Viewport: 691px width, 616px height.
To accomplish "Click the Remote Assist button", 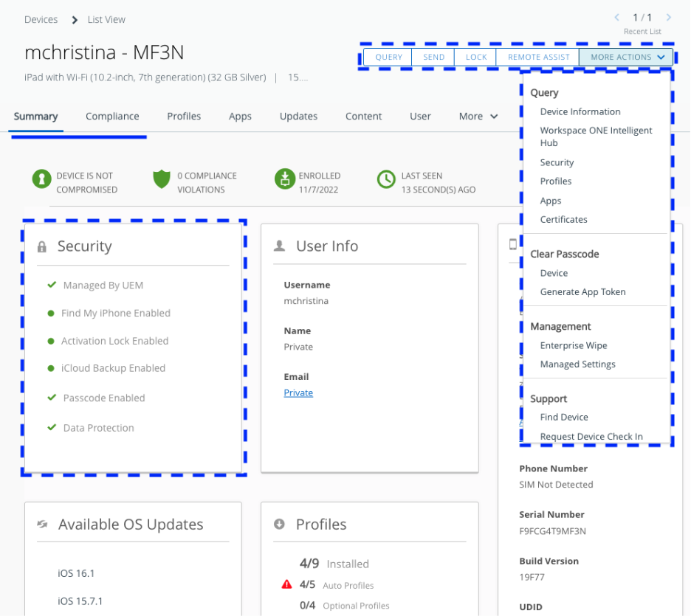I will [x=538, y=58].
